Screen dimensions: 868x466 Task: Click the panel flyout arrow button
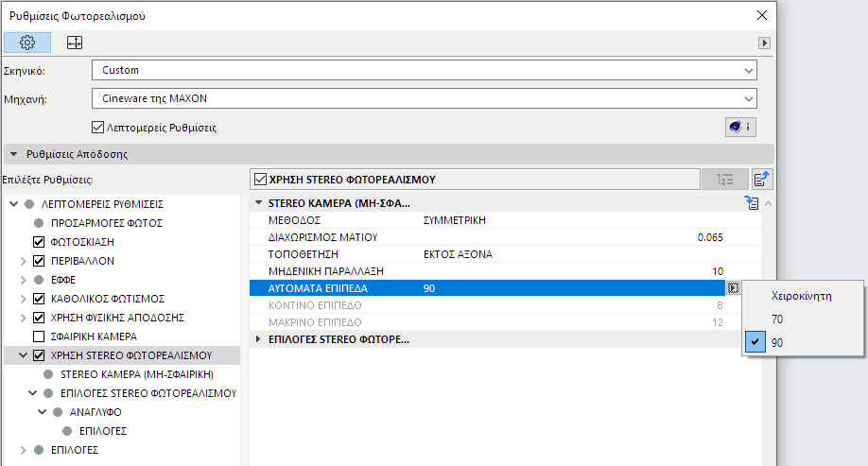pyautogui.click(x=764, y=43)
